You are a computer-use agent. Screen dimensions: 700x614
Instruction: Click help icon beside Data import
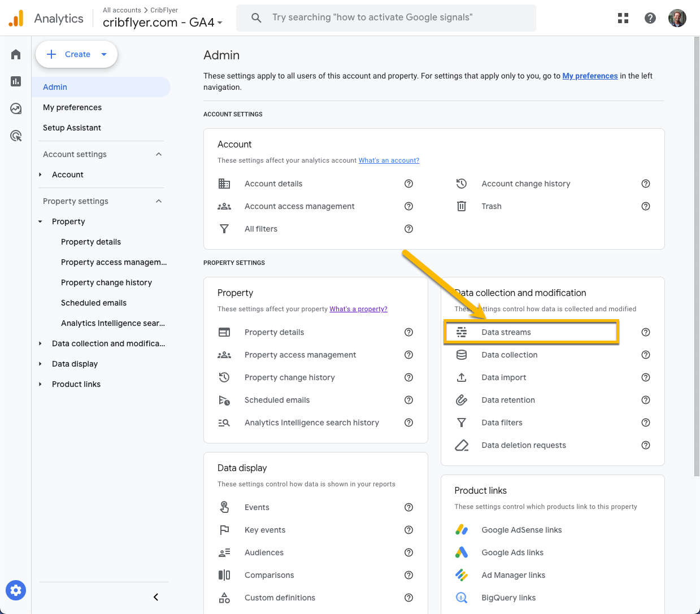pos(646,377)
